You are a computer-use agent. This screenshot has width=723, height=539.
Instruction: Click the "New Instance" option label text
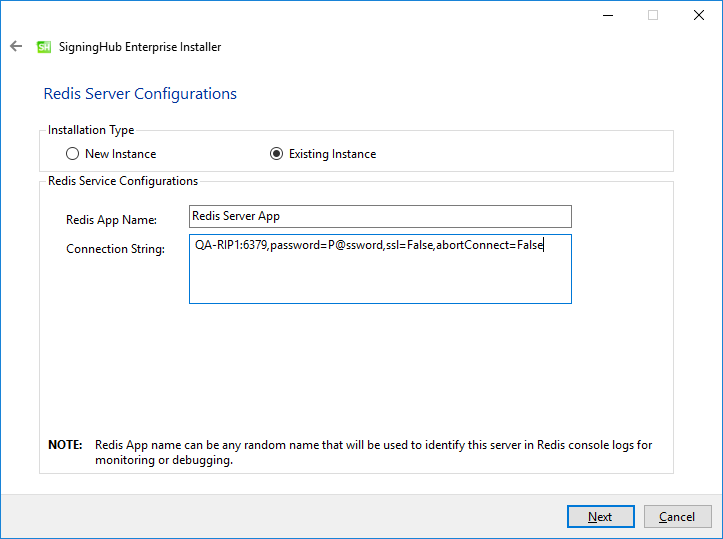coord(121,154)
